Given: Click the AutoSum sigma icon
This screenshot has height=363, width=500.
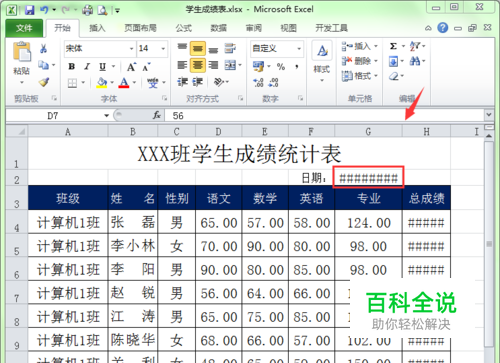Looking at the screenshot, I should click(x=394, y=46).
